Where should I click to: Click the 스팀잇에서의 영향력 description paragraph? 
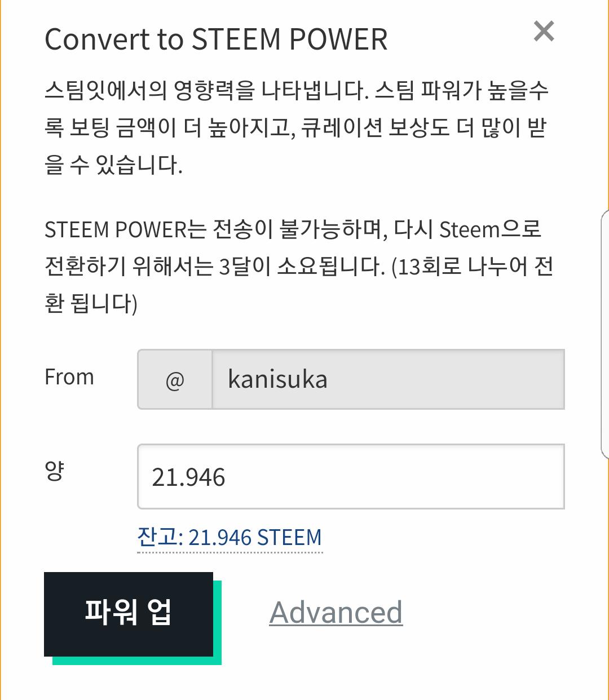click(296, 127)
